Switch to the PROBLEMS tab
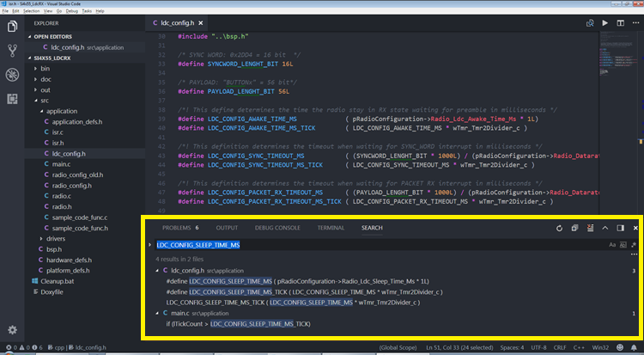Screen dimensions: 644x355 click(x=176, y=228)
